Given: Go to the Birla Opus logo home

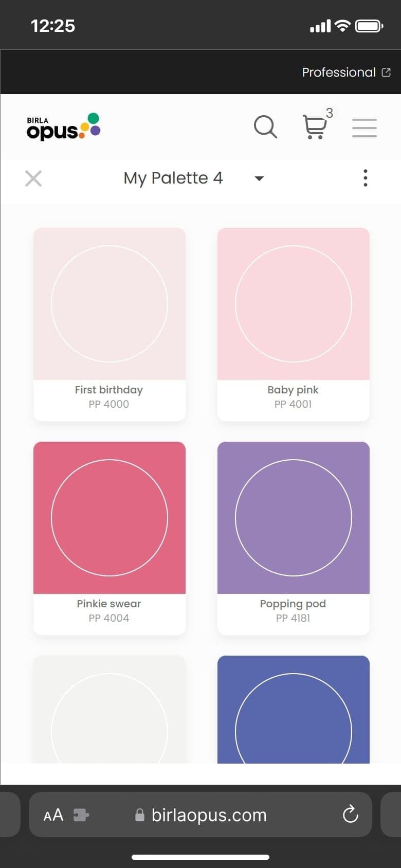Looking at the screenshot, I should (63, 126).
